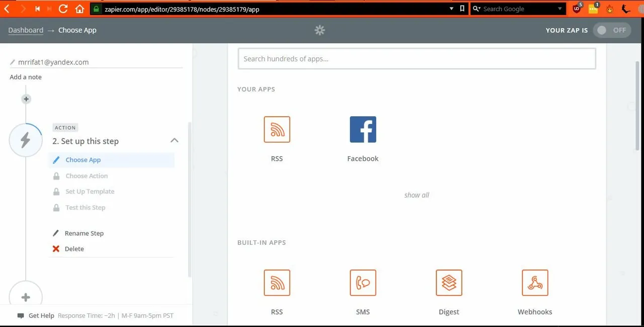Click the Digest label text
The image size is (644, 327).
[449, 312]
